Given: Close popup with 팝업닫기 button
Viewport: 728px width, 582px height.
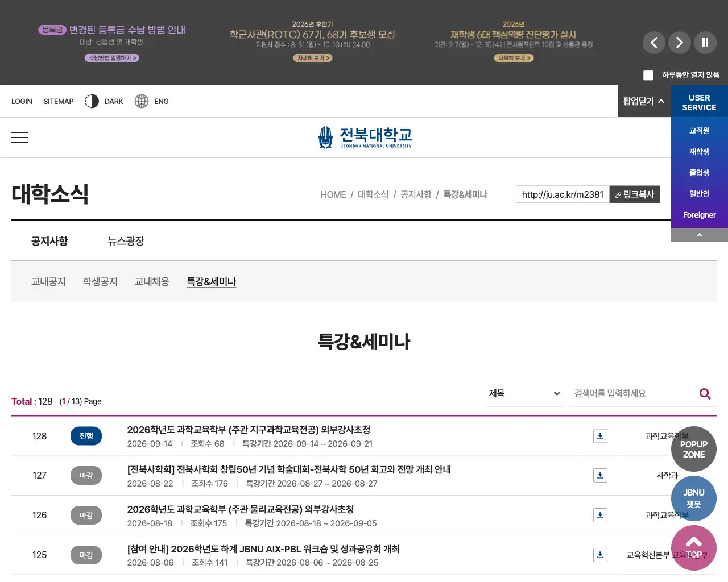Looking at the screenshot, I should pyautogui.click(x=644, y=101).
